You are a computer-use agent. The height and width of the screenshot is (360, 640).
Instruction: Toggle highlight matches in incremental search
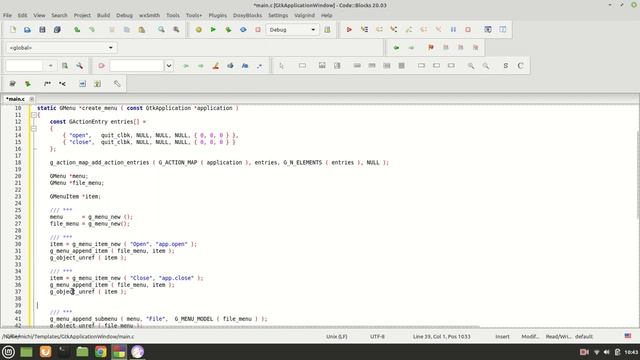[x=216, y=66]
